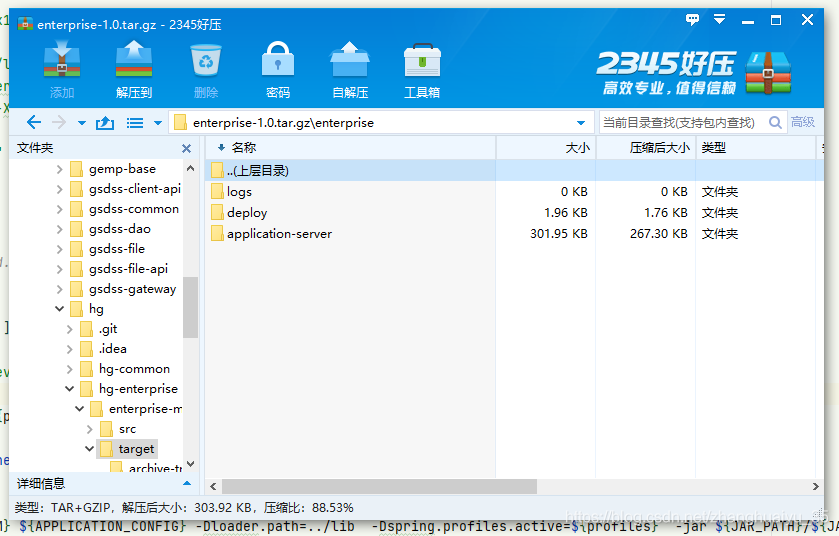Open the 工具箱 (Toolbox) icon
This screenshot has width=839, height=536.
(422, 70)
